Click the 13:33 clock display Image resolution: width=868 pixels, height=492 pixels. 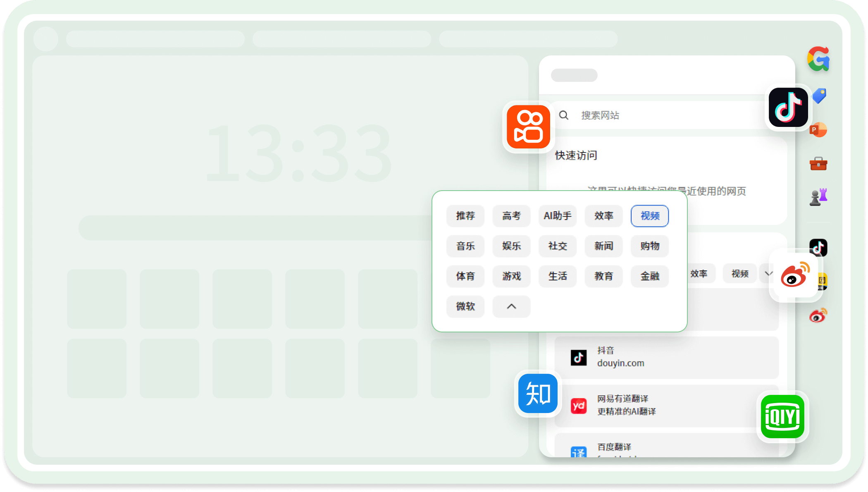[x=298, y=154]
